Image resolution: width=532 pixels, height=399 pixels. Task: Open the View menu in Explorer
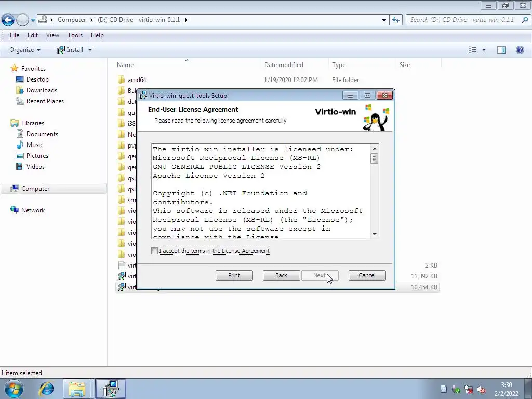(52, 35)
